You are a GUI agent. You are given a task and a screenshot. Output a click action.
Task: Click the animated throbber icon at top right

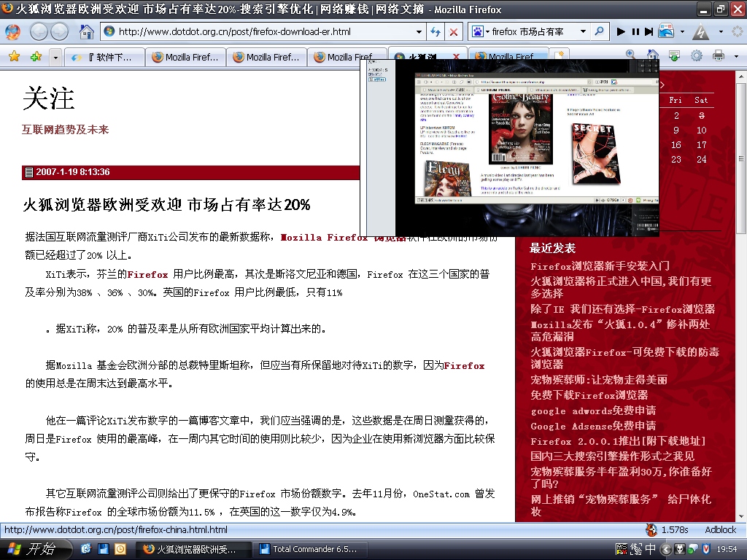[x=737, y=32]
